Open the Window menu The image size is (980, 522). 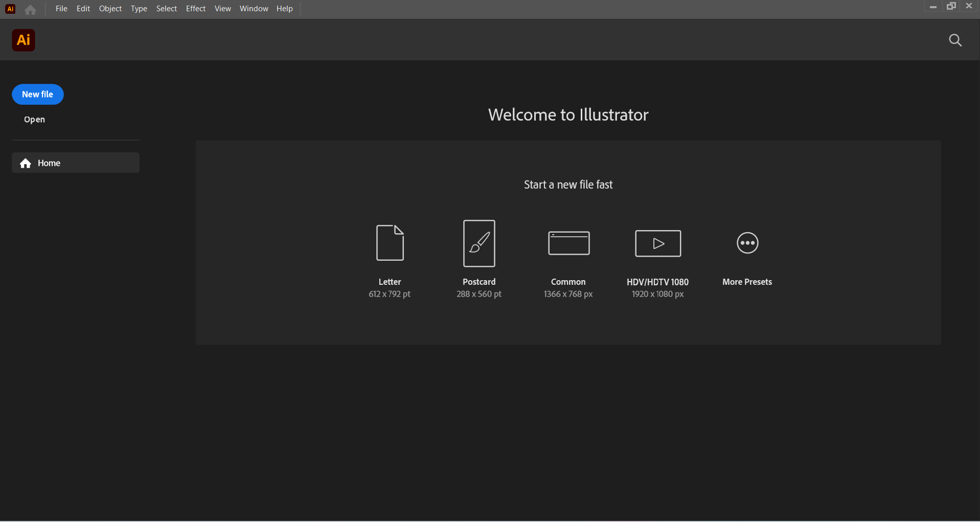(x=253, y=9)
